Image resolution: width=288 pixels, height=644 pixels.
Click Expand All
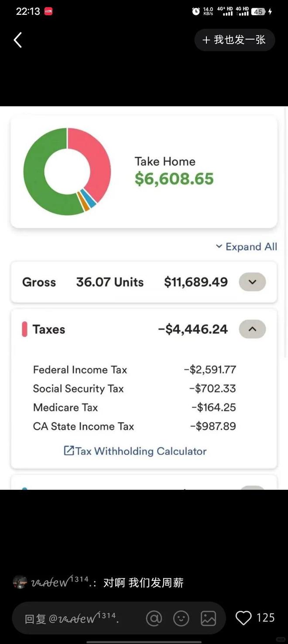coord(247,247)
